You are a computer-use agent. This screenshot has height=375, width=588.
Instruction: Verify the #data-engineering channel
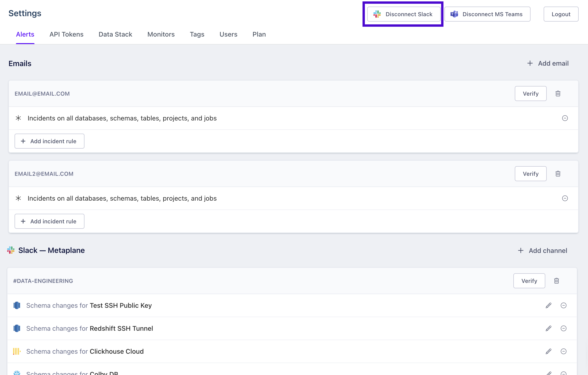[529, 281]
